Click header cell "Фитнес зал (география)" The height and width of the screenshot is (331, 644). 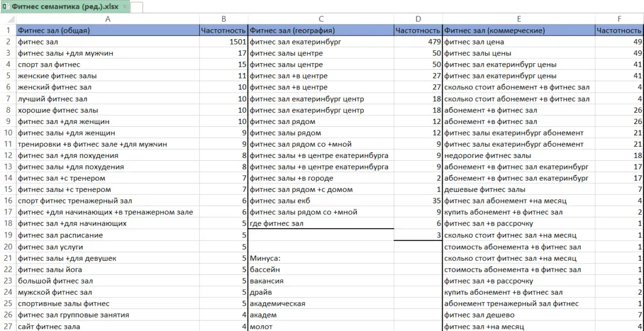[x=321, y=30]
